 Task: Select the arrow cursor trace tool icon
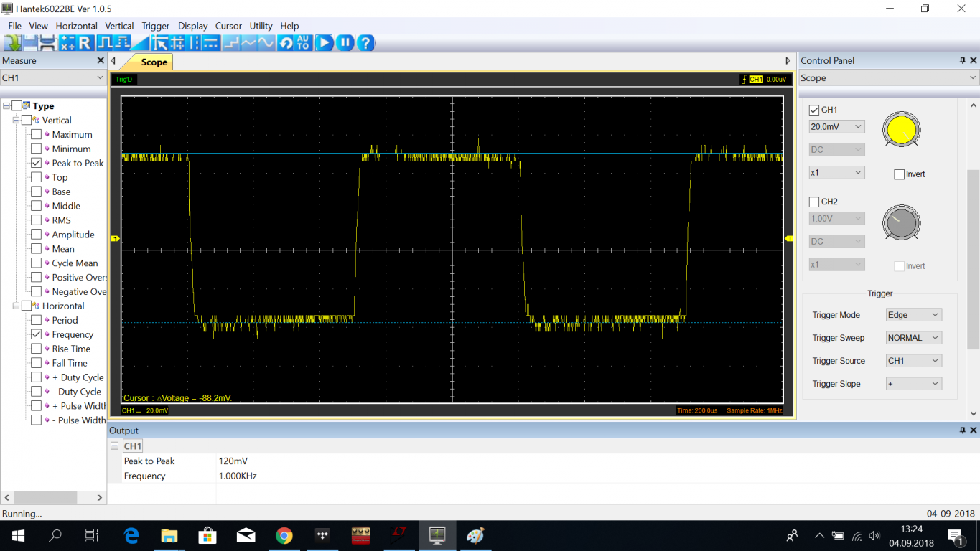click(160, 43)
